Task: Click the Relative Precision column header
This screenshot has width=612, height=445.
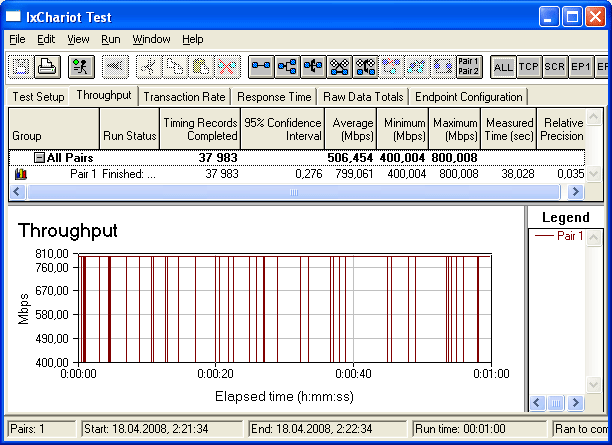Action: 561,129
